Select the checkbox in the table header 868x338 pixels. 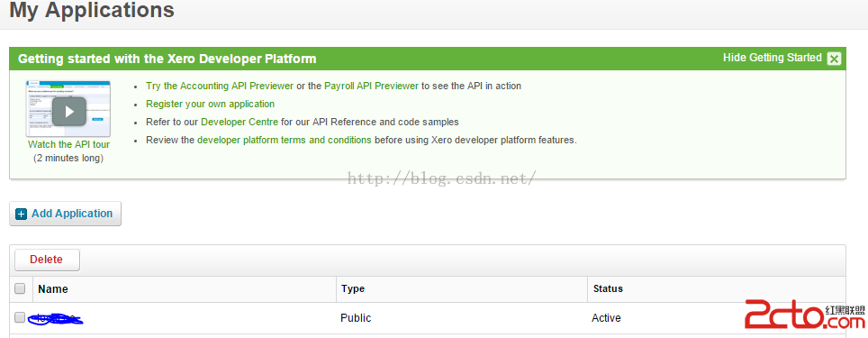point(20,288)
